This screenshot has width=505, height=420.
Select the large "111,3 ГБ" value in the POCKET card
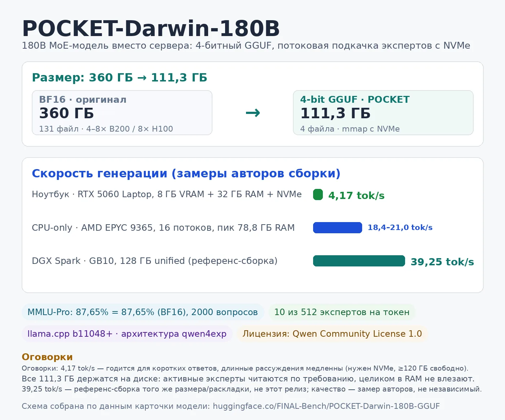point(335,113)
